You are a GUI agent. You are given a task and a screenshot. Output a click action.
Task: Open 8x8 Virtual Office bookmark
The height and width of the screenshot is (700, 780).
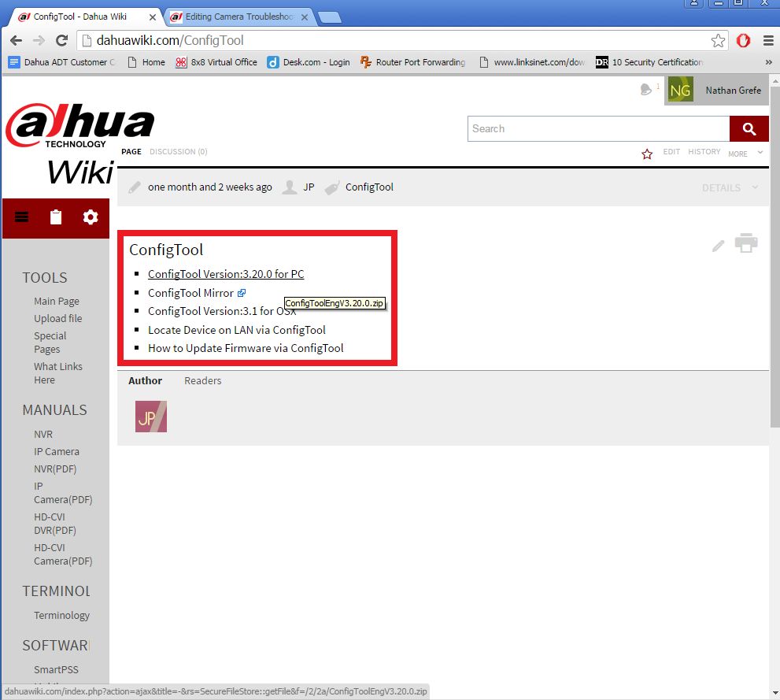[216, 62]
